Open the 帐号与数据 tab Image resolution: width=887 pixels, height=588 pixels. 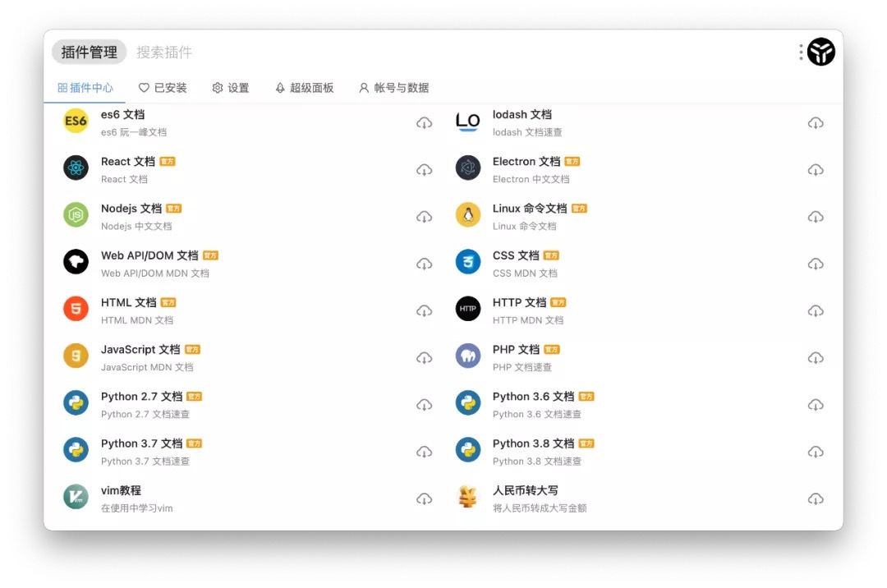click(x=393, y=88)
